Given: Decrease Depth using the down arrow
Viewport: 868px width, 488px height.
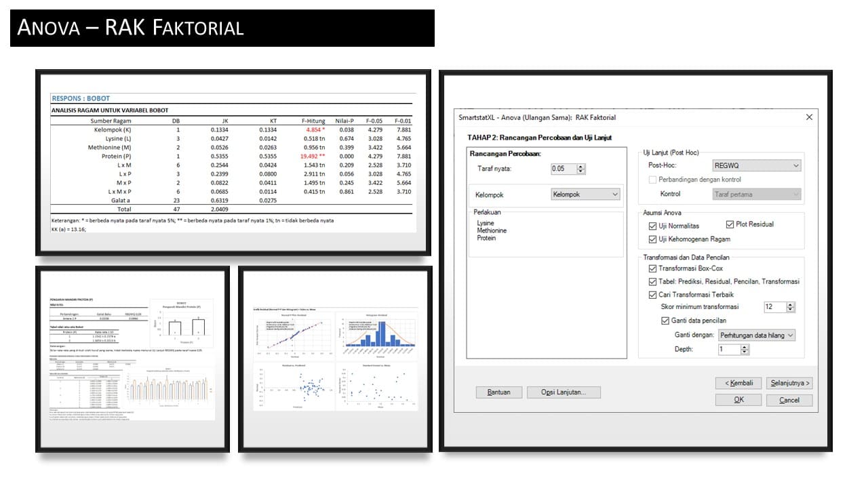Looking at the screenshot, I should [745, 352].
